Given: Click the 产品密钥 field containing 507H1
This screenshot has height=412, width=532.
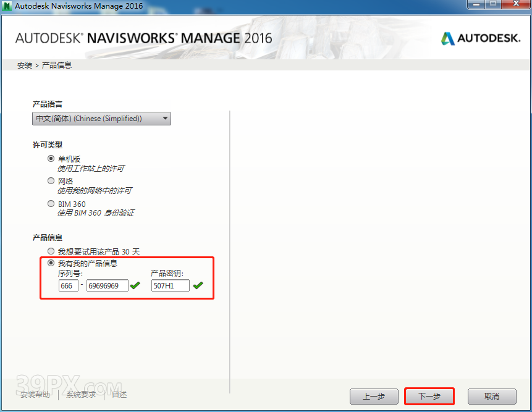Looking at the screenshot, I should (170, 285).
